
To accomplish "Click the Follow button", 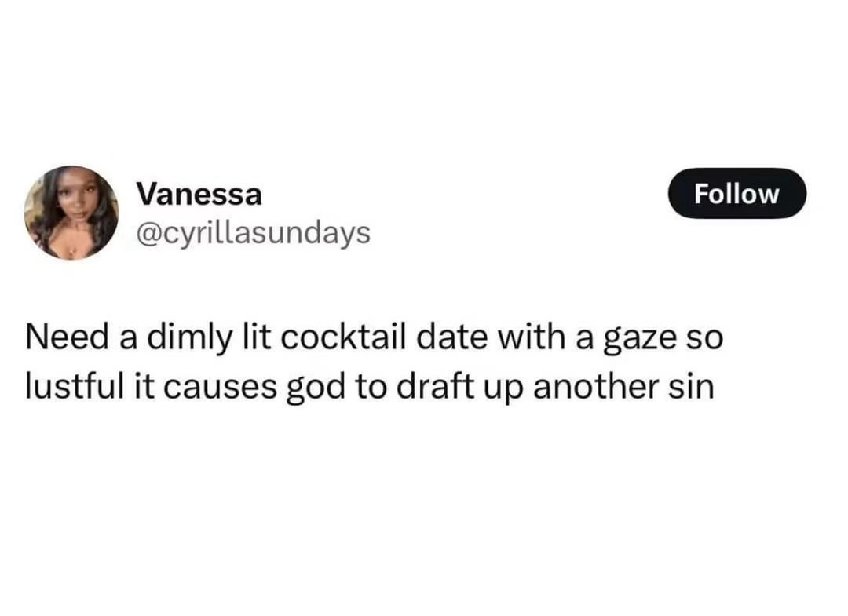I will (737, 193).
